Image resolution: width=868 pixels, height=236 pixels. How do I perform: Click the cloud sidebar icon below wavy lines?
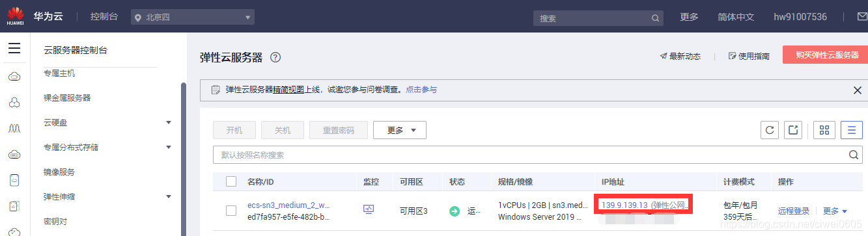(14, 154)
